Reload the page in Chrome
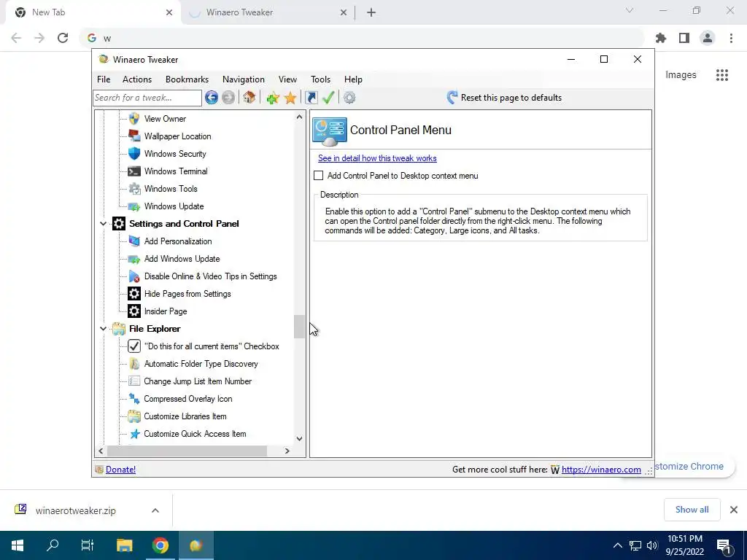 point(63,38)
